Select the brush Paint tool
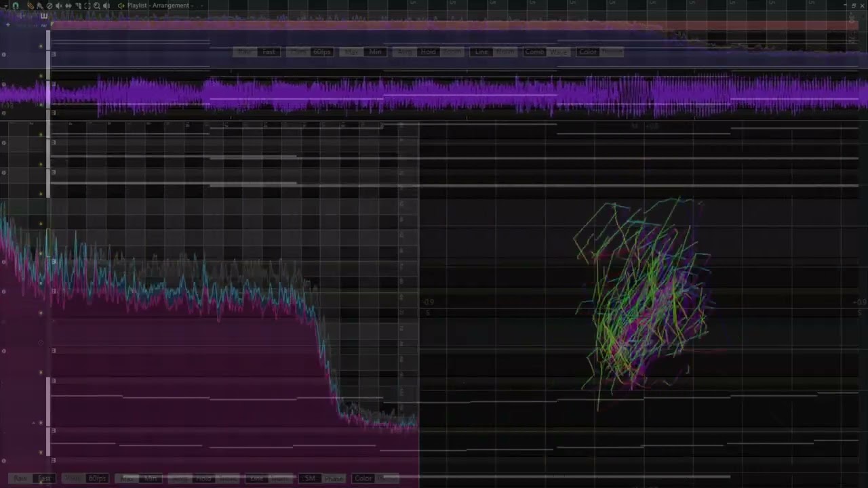The height and width of the screenshot is (488, 868). 39,5
